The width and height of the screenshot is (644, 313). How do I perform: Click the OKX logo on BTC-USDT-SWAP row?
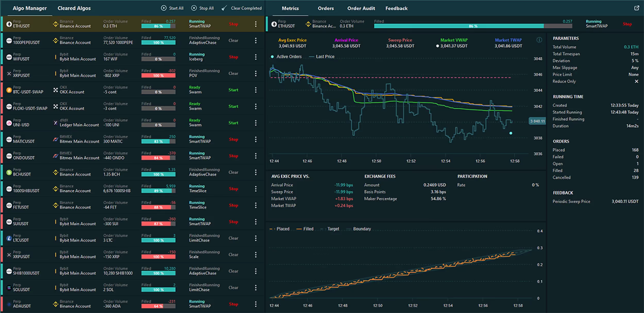55,90
